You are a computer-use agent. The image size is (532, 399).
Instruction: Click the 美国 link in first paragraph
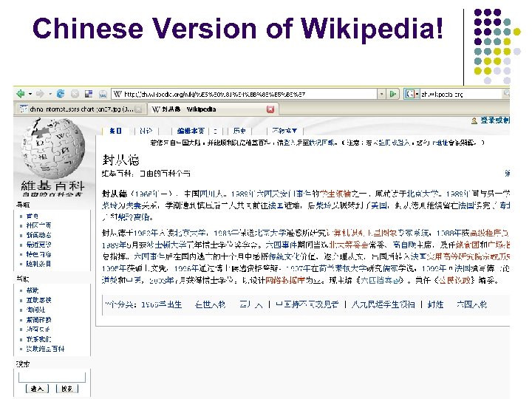[x=378, y=205]
